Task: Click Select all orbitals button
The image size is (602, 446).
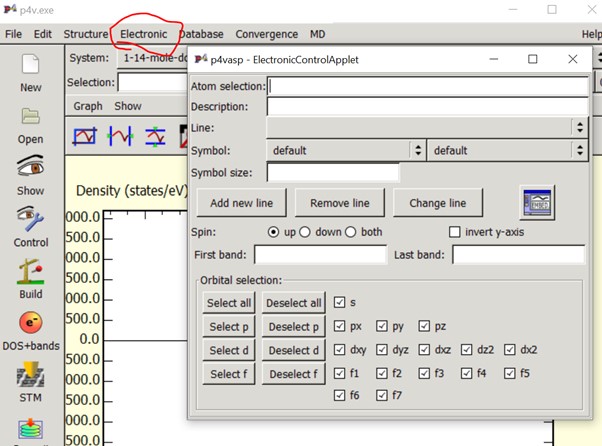Action: tap(229, 303)
